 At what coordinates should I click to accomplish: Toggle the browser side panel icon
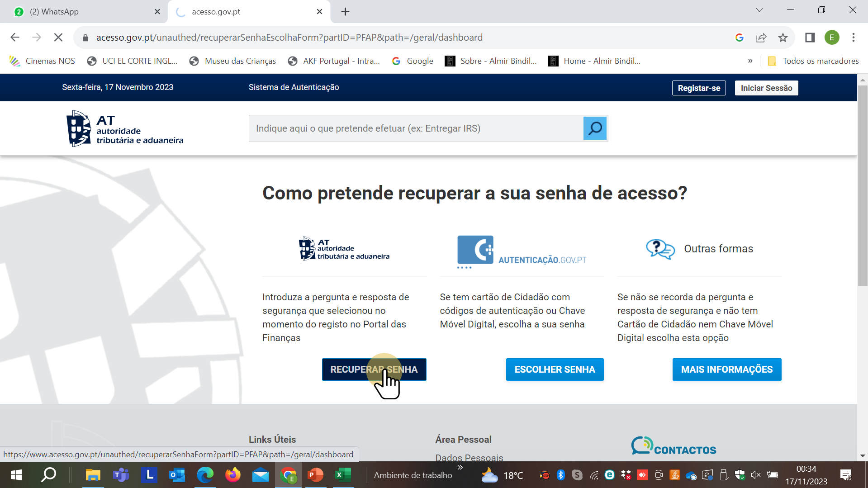810,38
